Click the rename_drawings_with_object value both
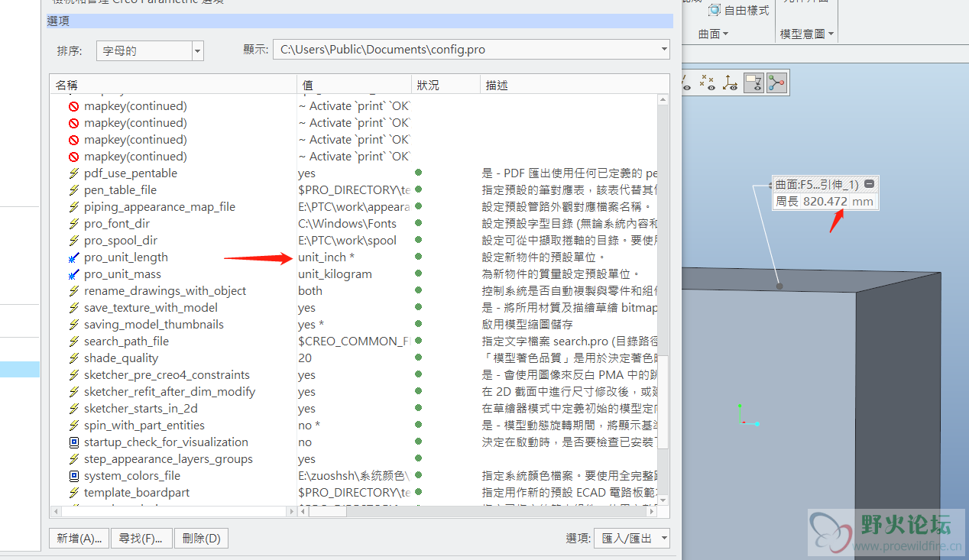969x560 pixels. point(310,291)
